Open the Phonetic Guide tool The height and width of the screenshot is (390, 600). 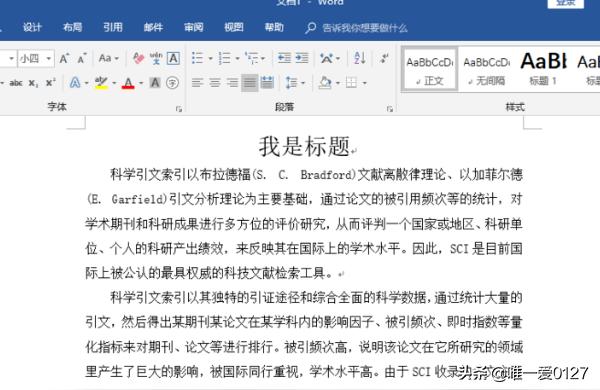(x=156, y=58)
